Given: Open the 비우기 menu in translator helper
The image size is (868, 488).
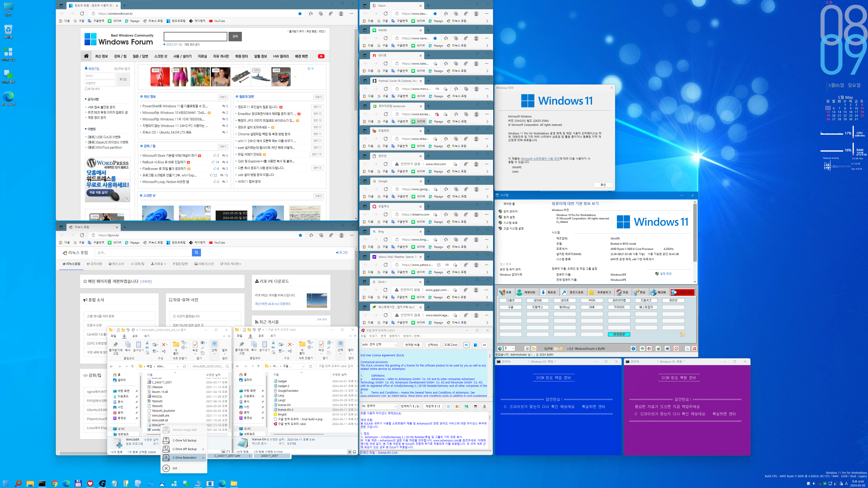Looking at the screenshot, I should 373,336.
